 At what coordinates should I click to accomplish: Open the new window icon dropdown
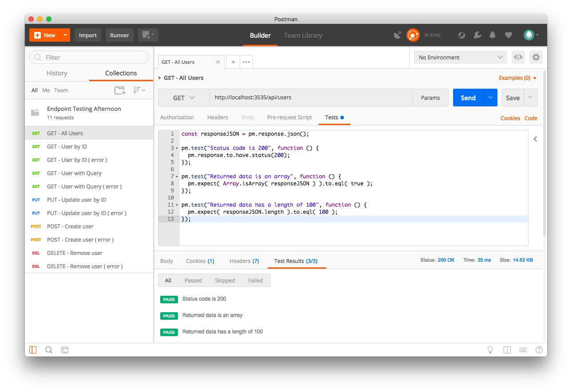(x=148, y=35)
